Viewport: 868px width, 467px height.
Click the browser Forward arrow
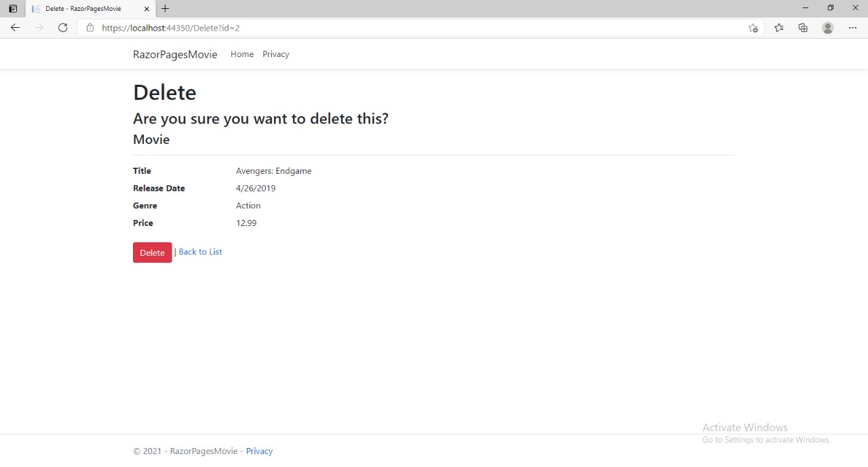(39, 28)
